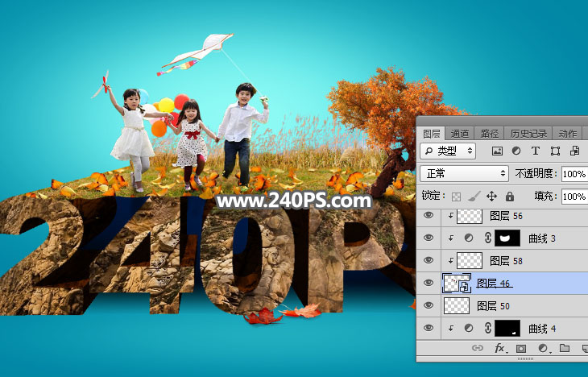Image resolution: width=588 pixels, height=377 pixels.
Task: Toggle eye icon for 图层 46
Action: [x=429, y=283]
